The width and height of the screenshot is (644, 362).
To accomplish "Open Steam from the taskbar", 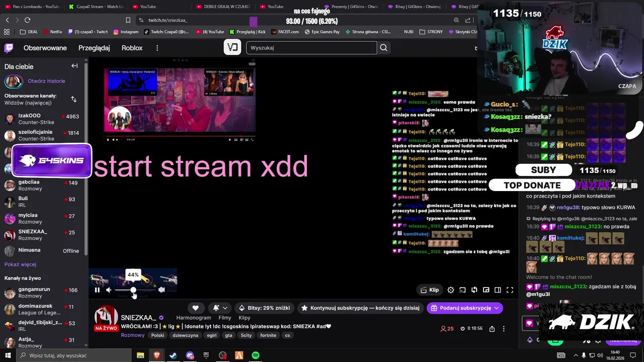I will (x=173, y=355).
